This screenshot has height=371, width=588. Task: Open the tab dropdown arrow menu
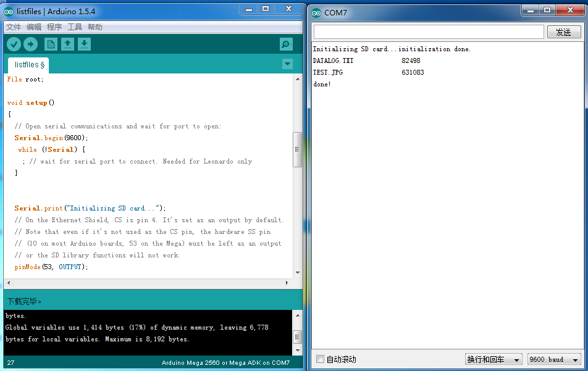(287, 64)
